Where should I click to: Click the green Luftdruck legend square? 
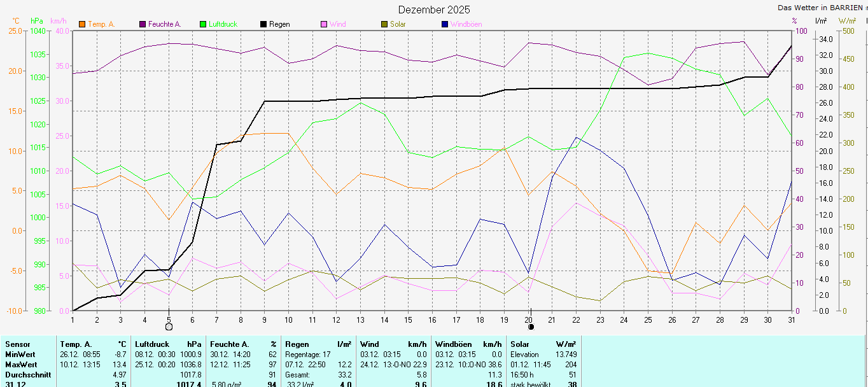pyautogui.click(x=203, y=24)
